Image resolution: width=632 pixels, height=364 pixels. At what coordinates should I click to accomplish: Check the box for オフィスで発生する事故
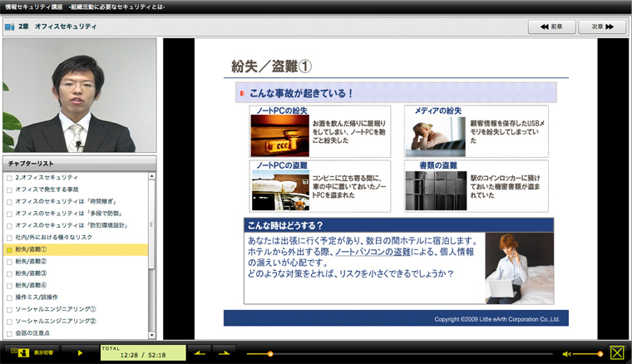(x=9, y=189)
